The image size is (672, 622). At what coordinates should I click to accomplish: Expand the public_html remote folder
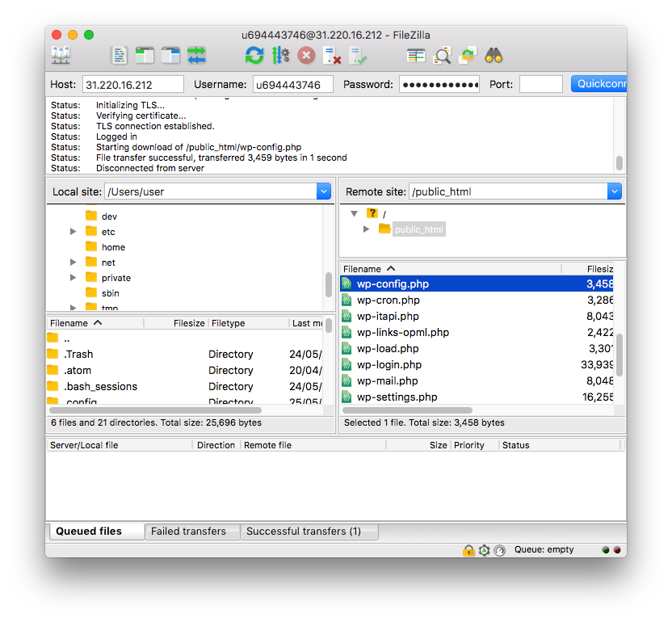[366, 229]
